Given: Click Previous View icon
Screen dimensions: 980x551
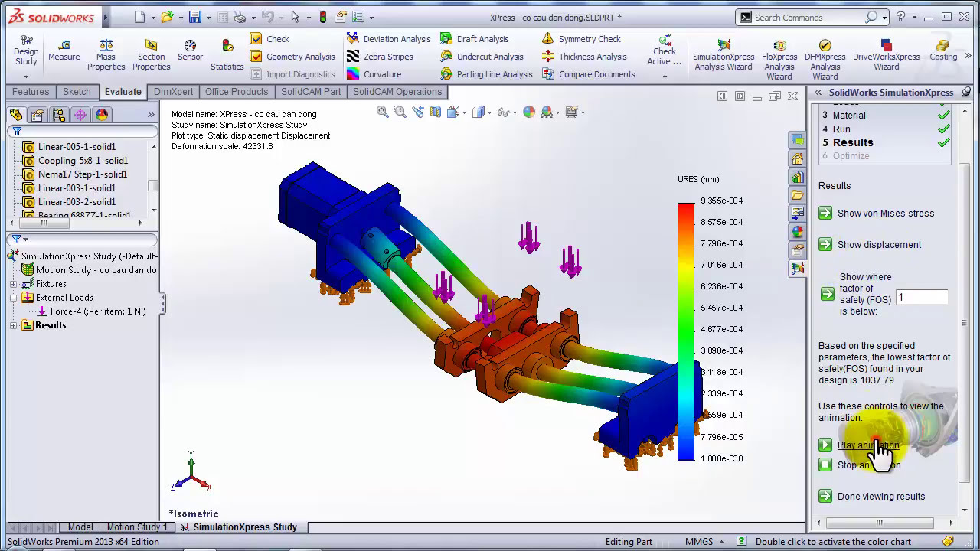Looking at the screenshot, I should pyautogui.click(x=418, y=112).
